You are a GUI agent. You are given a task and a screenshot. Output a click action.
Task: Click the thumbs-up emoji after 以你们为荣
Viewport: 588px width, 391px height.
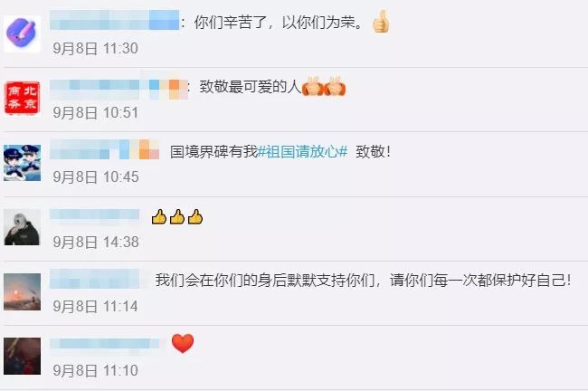click(x=381, y=22)
